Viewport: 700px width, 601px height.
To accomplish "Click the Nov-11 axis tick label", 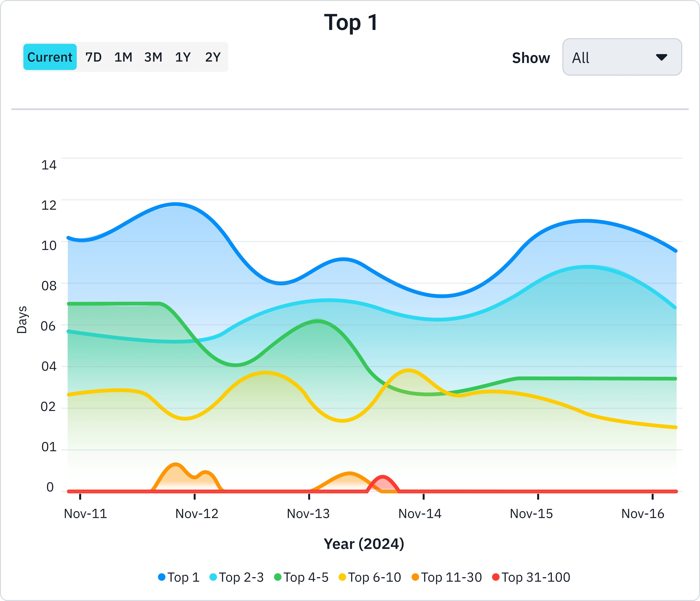I will [85, 514].
